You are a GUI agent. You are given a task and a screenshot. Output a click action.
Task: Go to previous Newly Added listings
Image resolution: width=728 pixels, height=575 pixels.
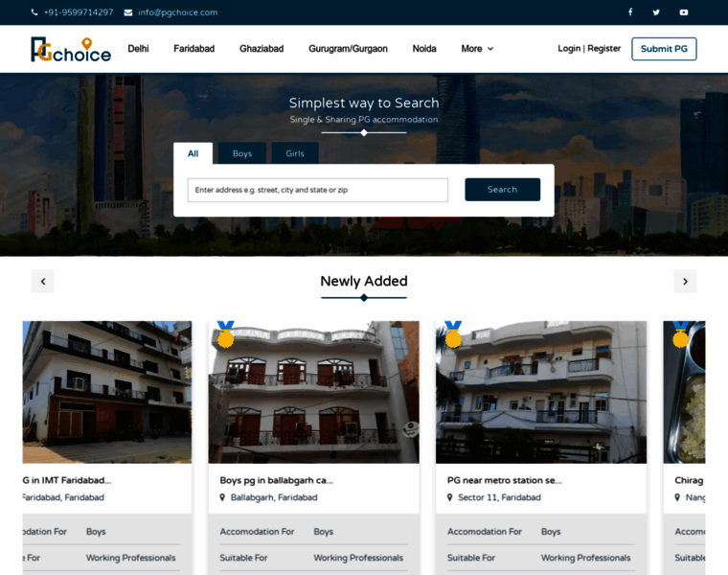[43, 281]
